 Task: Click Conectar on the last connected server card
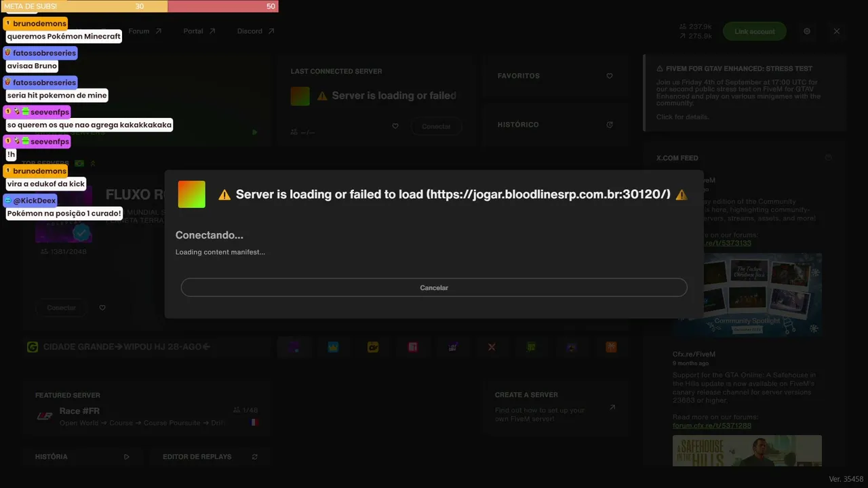436,126
